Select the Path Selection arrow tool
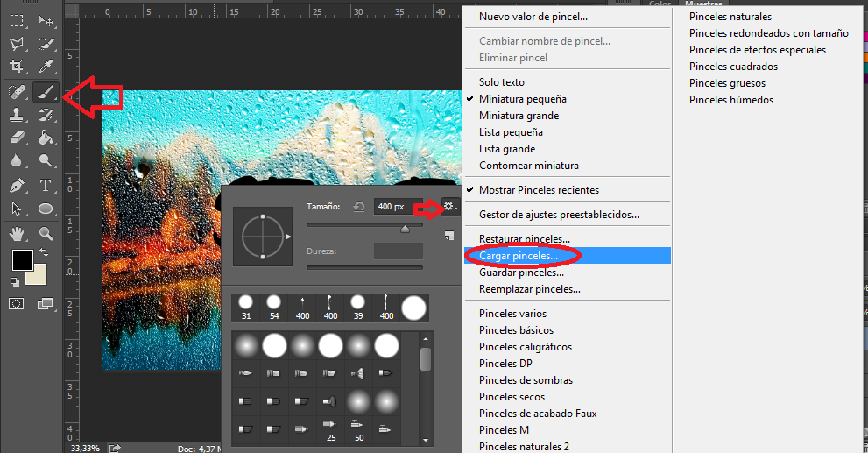 click(17, 209)
